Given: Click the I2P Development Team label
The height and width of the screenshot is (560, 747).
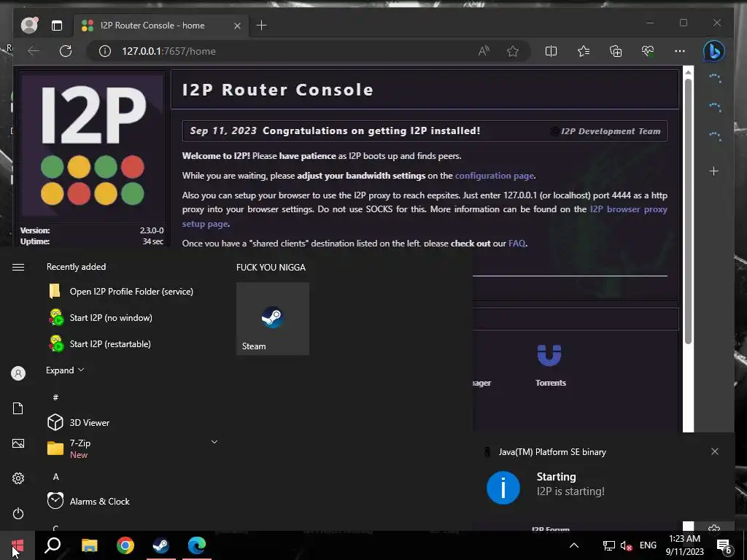Looking at the screenshot, I should (x=611, y=131).
